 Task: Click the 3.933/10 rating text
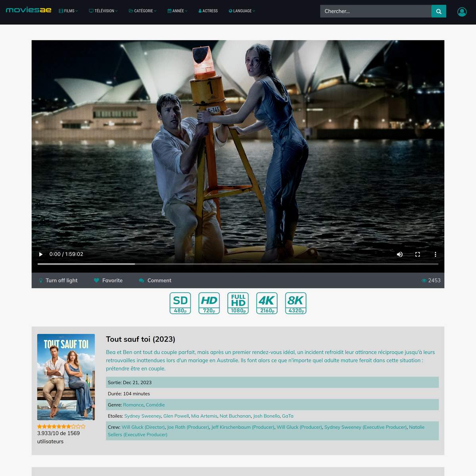(x=58, y=437)
